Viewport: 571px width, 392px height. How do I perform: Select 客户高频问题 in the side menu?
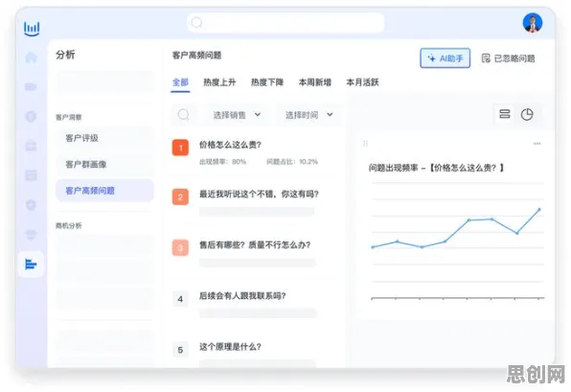click(x=104, y=191)
